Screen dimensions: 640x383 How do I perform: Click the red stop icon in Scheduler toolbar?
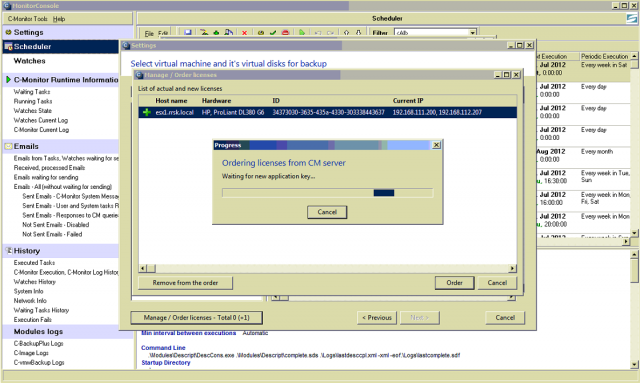click(x=285, y=33)
